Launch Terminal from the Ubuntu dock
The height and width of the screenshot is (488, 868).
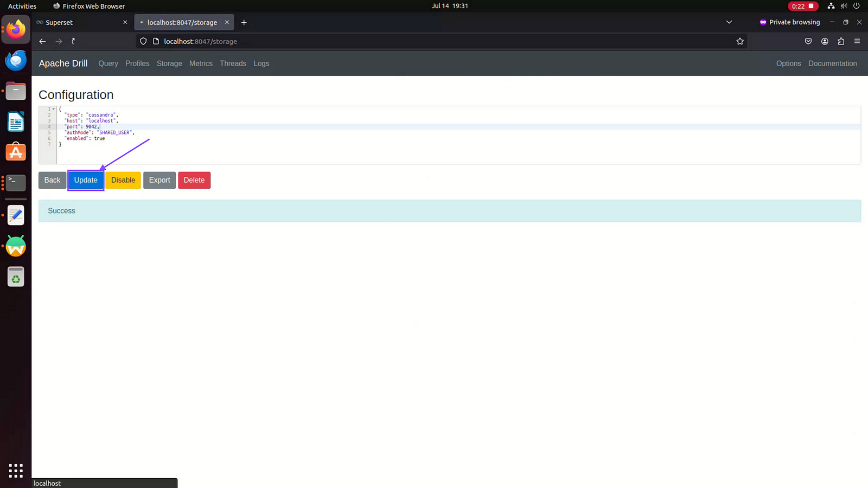point(16,183)
